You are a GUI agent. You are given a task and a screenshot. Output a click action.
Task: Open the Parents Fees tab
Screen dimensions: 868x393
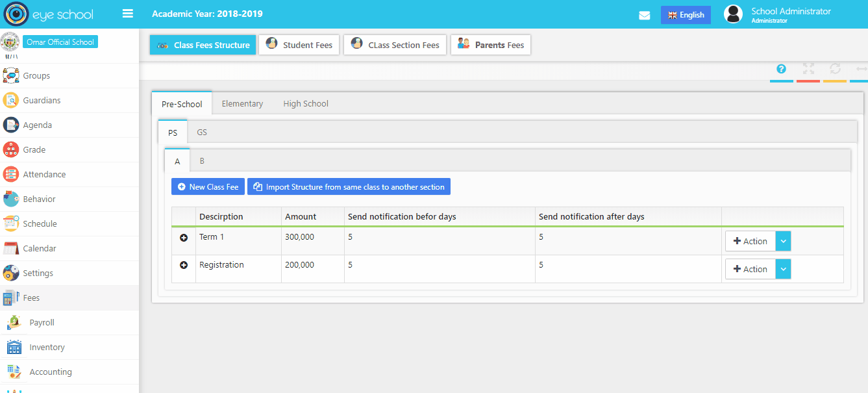491,45
